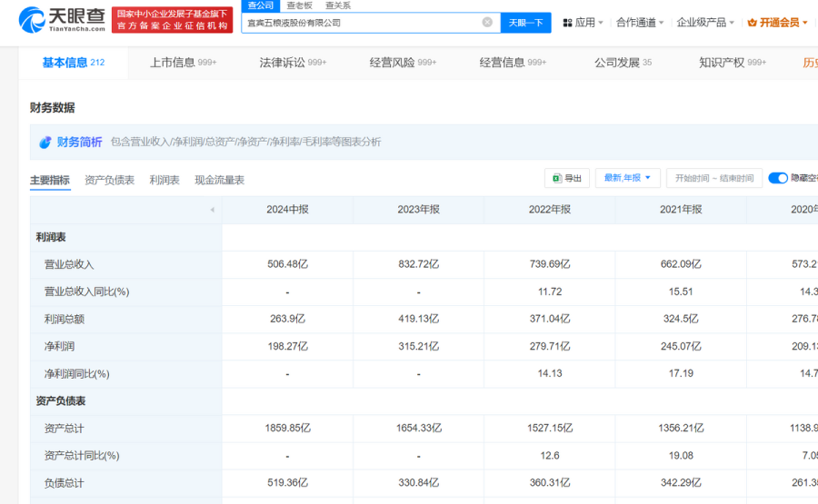818x504 pixels.
Task: Click the 应用 grid icon
Action: [x=567, y=22]
